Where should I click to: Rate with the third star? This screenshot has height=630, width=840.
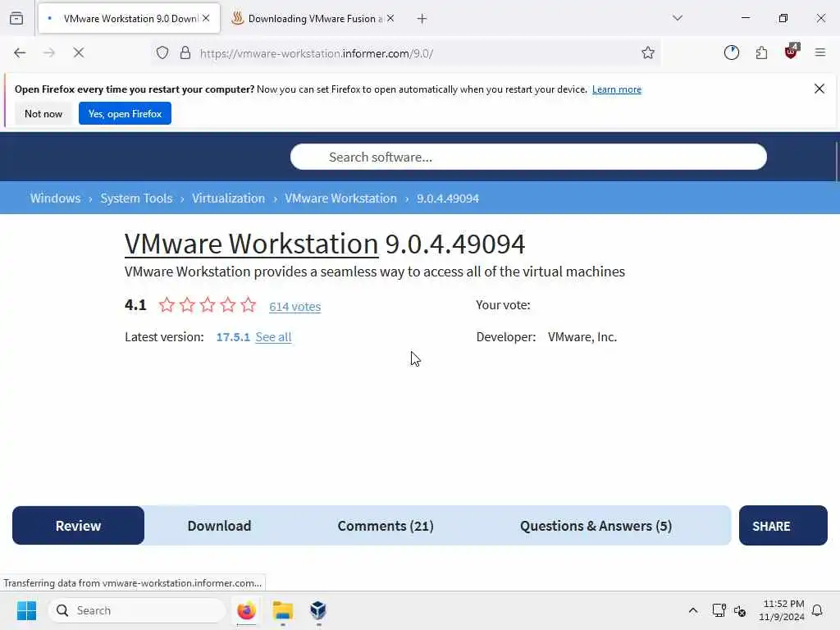pyautogui.click(x=208, y=305)
